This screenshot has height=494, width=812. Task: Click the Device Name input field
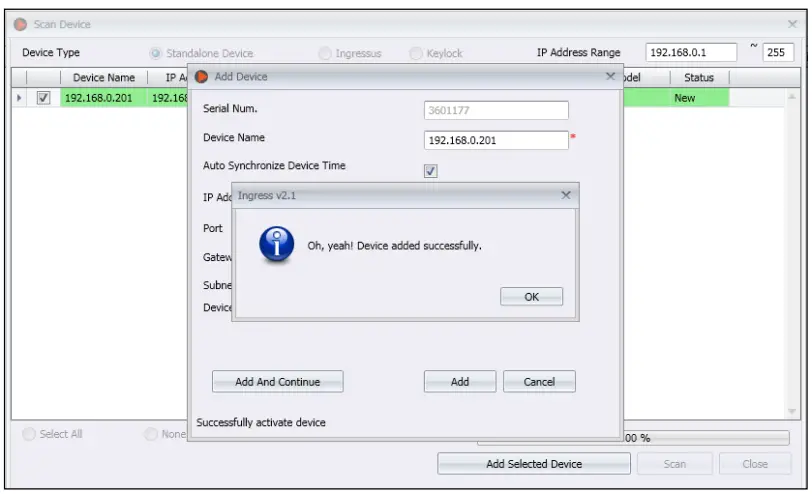[x=496, y=140]
